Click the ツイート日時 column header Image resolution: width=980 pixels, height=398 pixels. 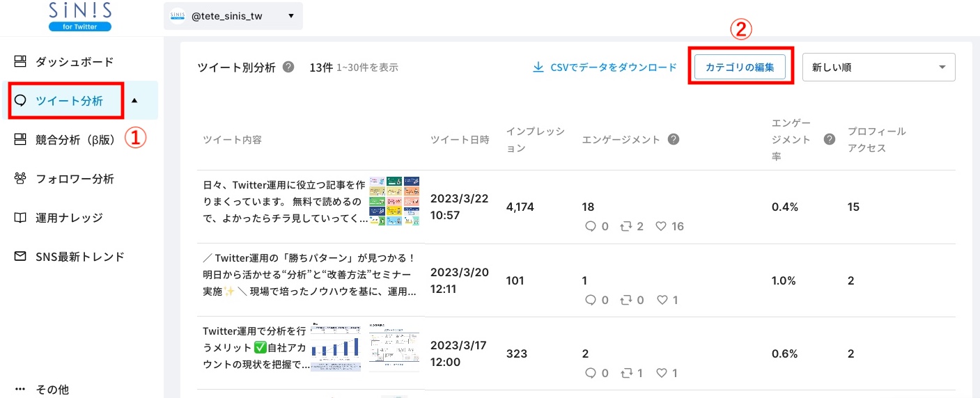click(460, 140)
